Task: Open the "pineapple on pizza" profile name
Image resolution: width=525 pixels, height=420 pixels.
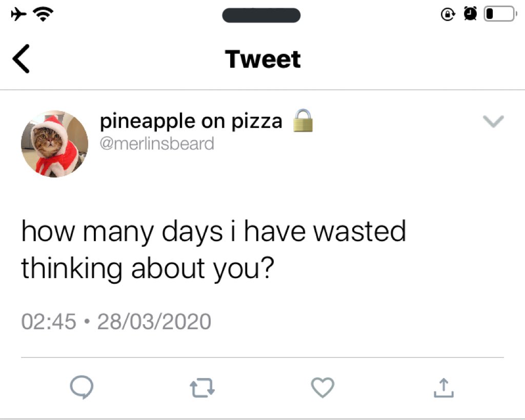Action: click(x=191, y=121)
